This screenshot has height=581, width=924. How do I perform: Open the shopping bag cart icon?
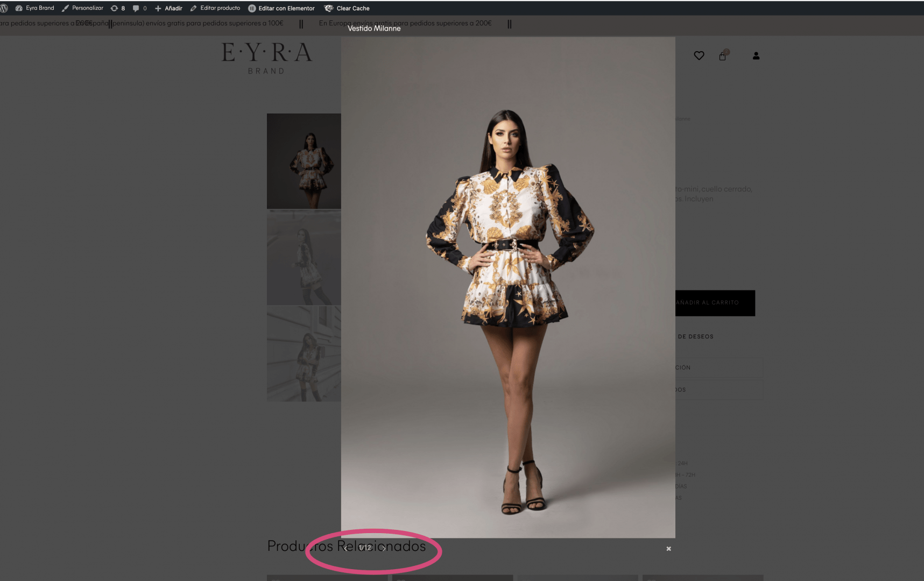click(723, 55)
